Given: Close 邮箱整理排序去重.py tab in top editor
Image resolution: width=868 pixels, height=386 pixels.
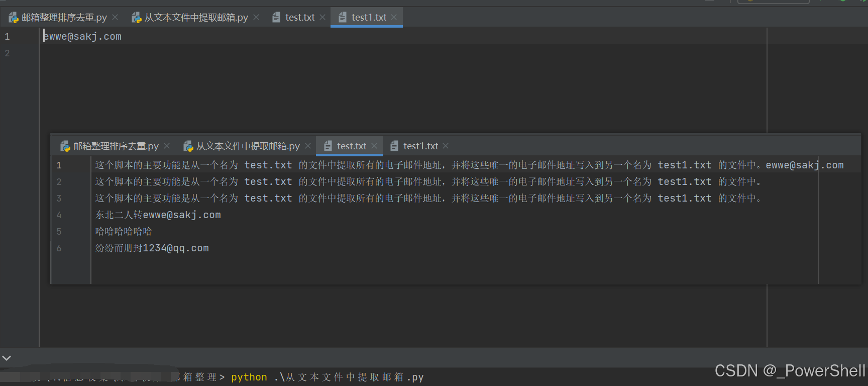Looking at the screenshot, I should pyautogui.click(x=115, y=18).
